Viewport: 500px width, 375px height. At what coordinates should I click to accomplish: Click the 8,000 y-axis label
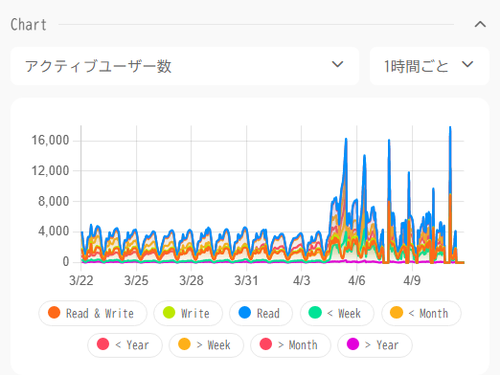coord(53,201)
